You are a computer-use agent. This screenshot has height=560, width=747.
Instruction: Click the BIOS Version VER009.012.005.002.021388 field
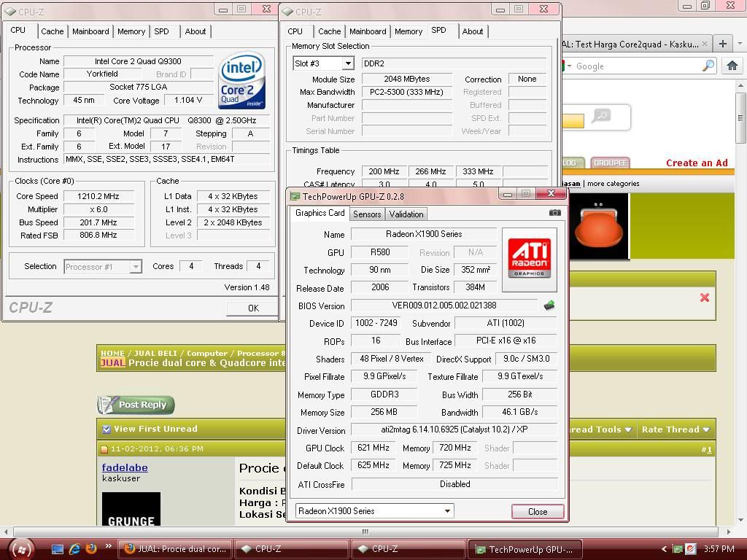tap(444, 306)
